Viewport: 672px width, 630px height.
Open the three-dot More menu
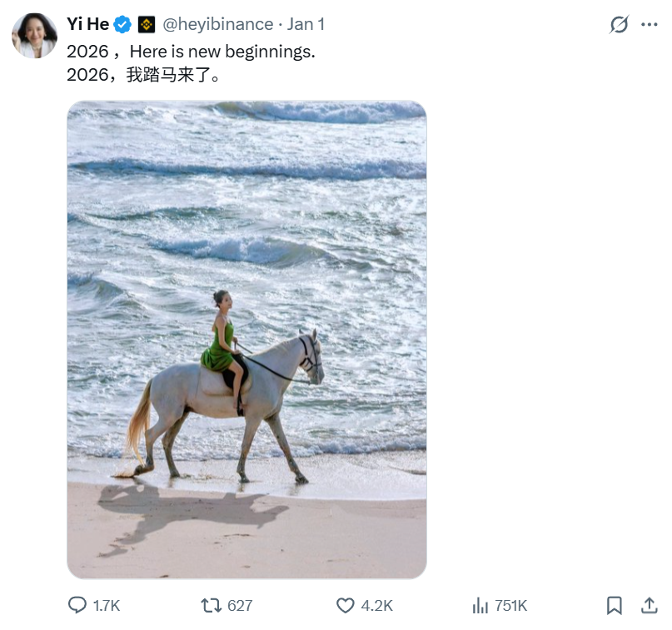[650, 24]
